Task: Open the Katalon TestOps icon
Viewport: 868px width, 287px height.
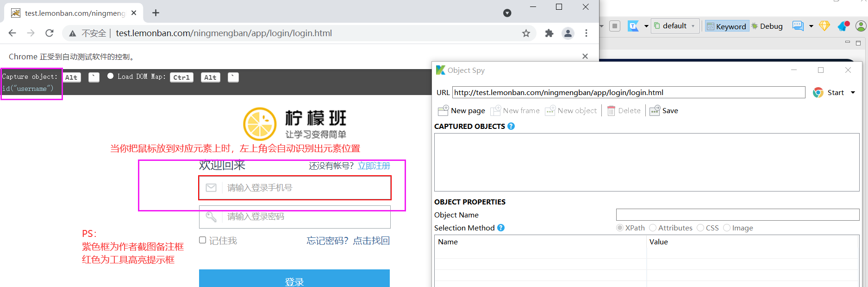Action: coord(633,26)
